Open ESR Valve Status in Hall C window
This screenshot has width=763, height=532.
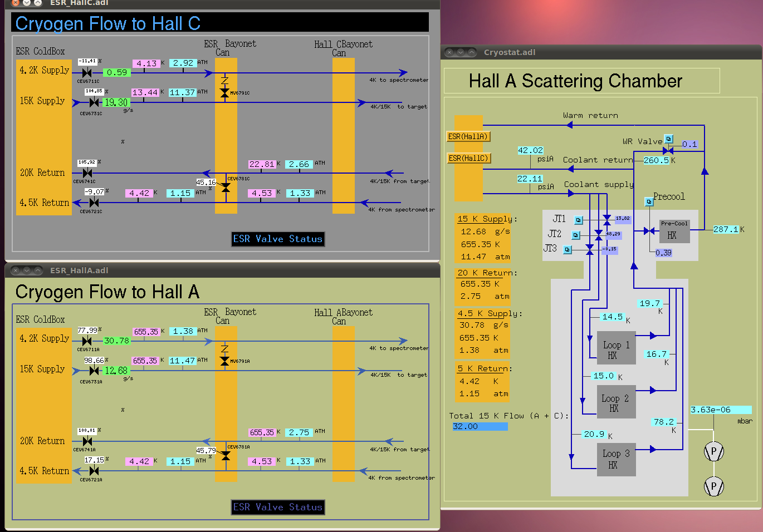(x=278, y=239)
